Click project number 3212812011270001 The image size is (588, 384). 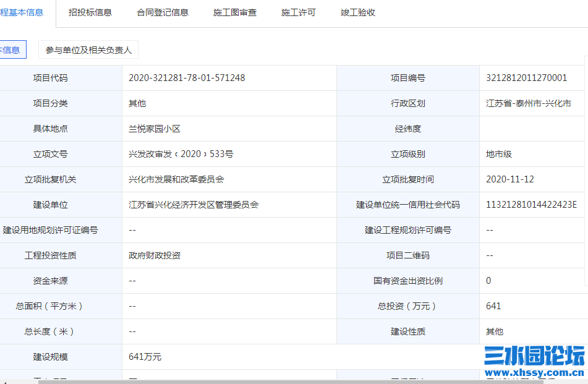tap(526, 78)
